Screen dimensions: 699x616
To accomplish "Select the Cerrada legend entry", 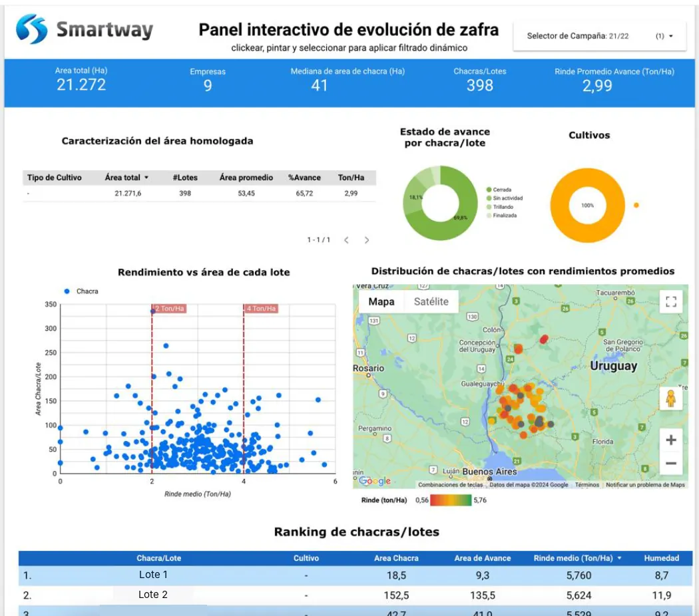I will point(499,190).
